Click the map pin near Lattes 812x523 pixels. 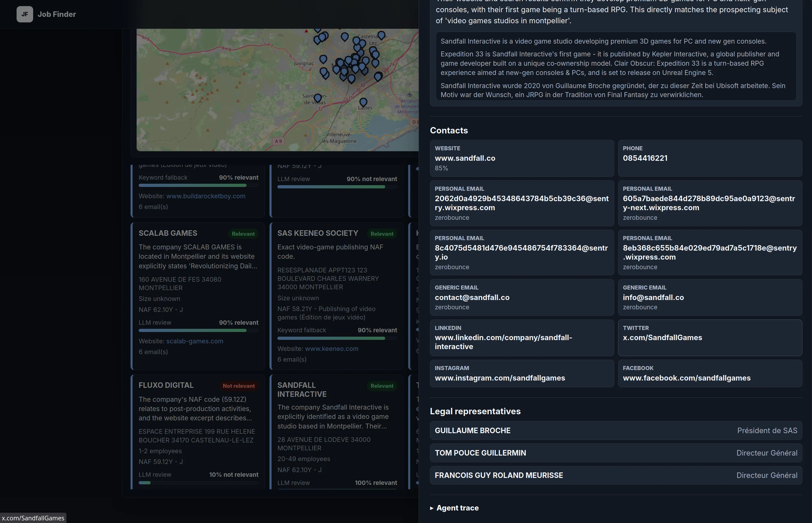(363, 102)
